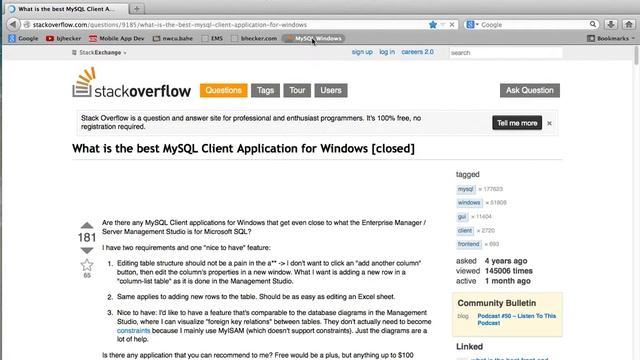Screen dimensions: 640x360
Task: Click the log in link
Action: point(387,52)
